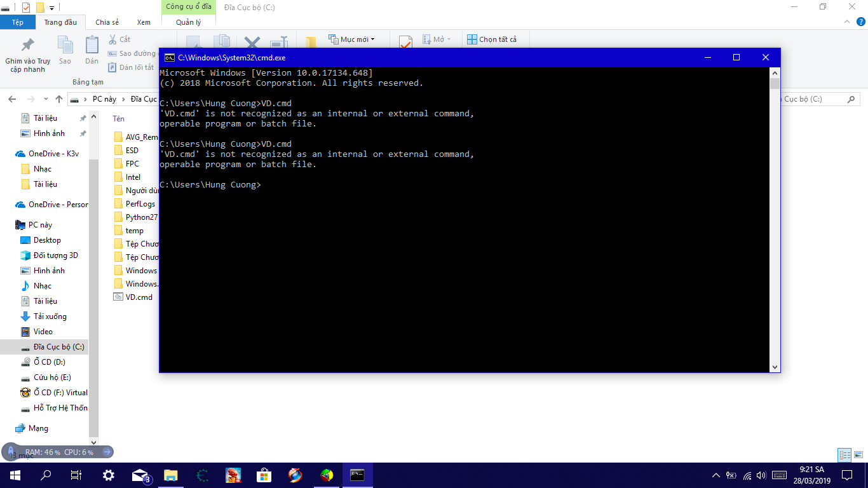Image resolution: width=868 pixels, height=488 pixels.
Task: Select the VD.cmd file in file list
Action: [x=139, y=297]
